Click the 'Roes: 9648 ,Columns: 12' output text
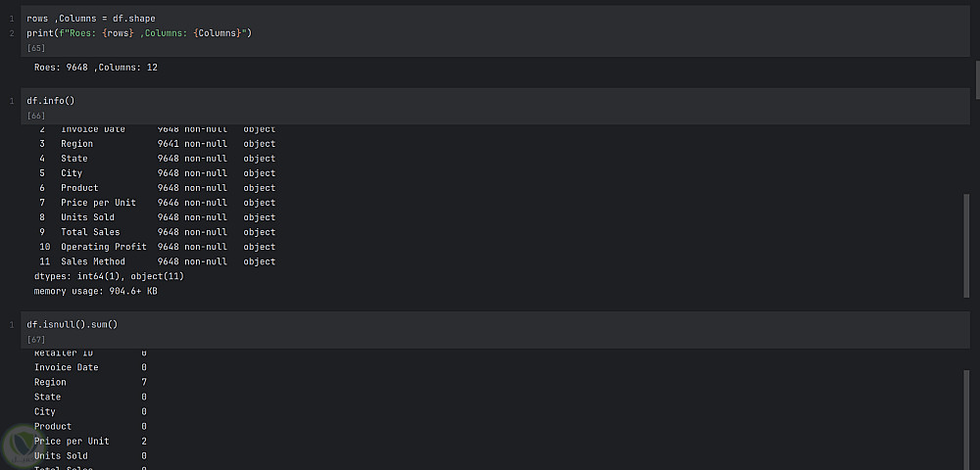 [x=96, y=68]
